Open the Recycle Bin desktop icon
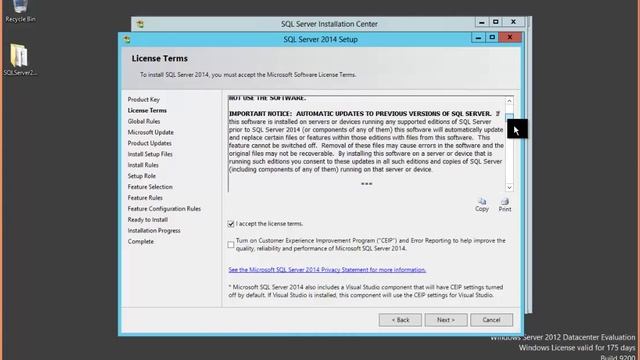The width and height of the screenshot is (640, 360). (20, 11)
